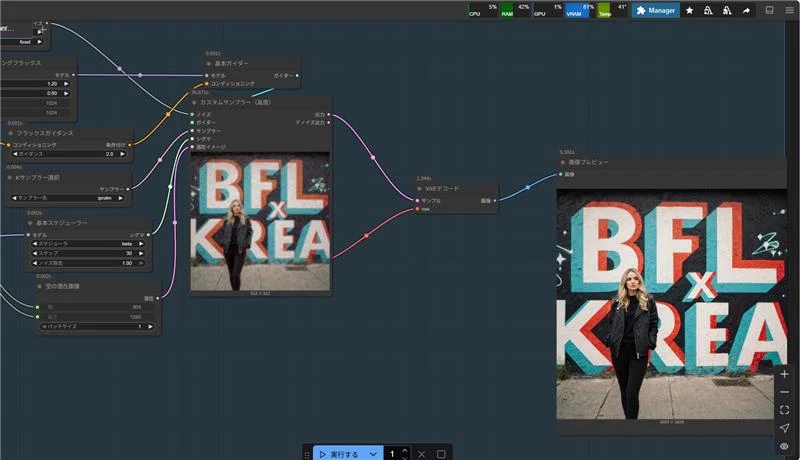The height and width of the screenshot is (460, 800).
Task: Increase the 0.50 shift value arrow
Action: pos(66,93)
